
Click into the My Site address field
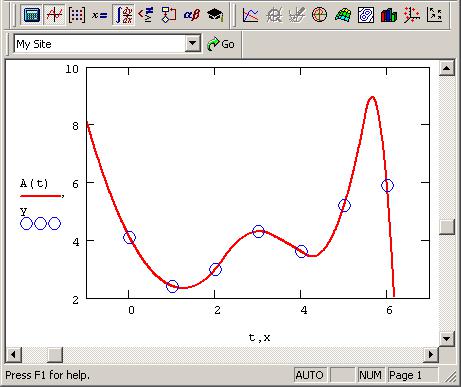(x=99, y=44)
